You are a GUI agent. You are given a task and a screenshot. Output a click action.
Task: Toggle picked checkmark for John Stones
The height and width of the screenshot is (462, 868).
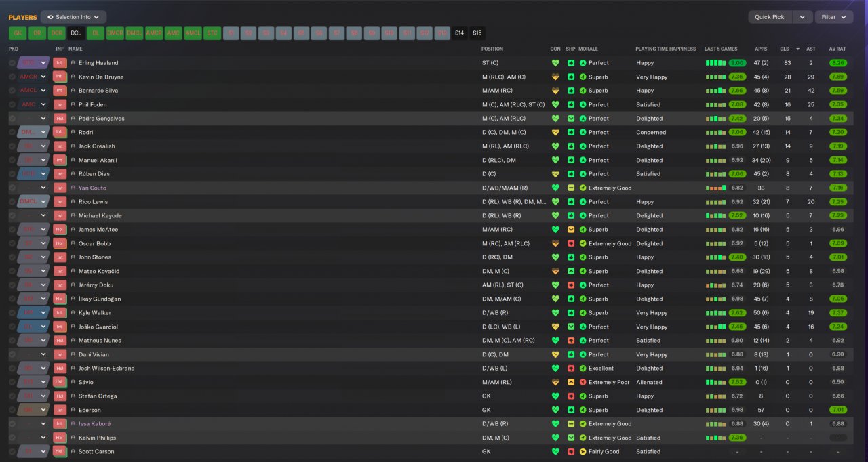point(12,257)
